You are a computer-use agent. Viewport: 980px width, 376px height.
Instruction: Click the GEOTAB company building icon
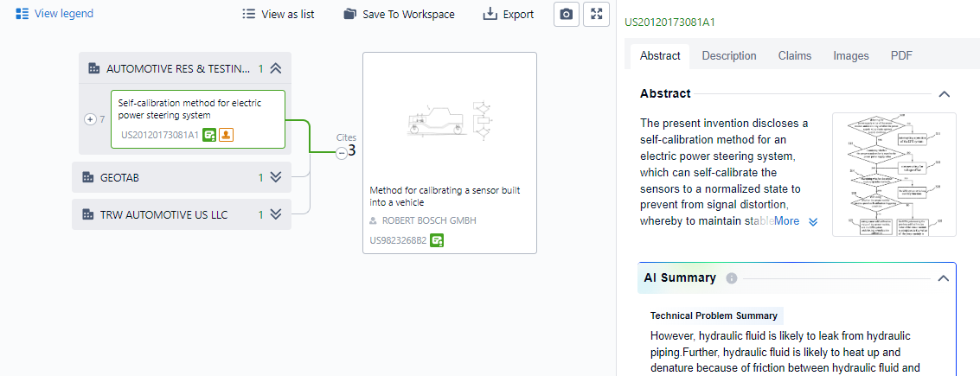(x=87, y=177)
